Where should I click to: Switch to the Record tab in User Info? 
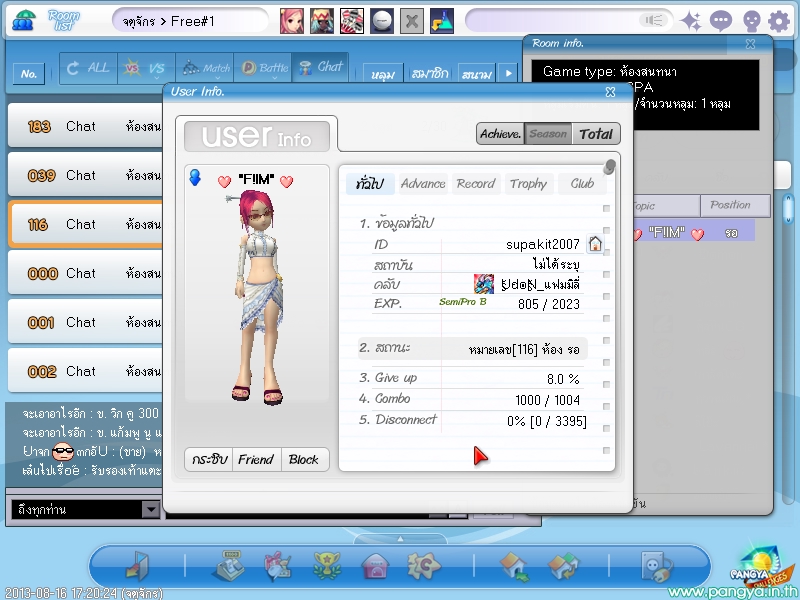476,184
